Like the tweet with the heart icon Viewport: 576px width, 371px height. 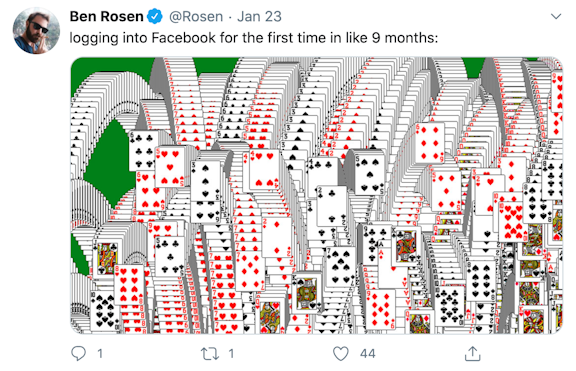[341, 354]
